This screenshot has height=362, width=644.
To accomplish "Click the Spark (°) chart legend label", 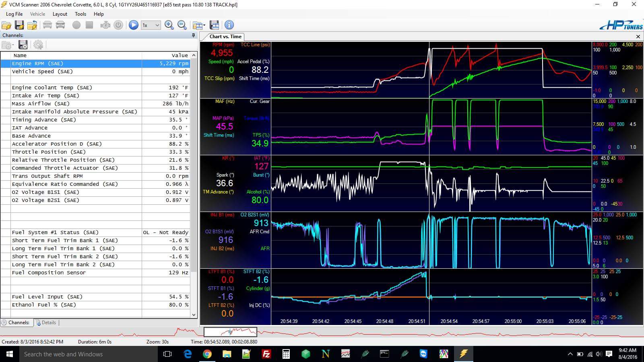I will [x=225, y=175].
